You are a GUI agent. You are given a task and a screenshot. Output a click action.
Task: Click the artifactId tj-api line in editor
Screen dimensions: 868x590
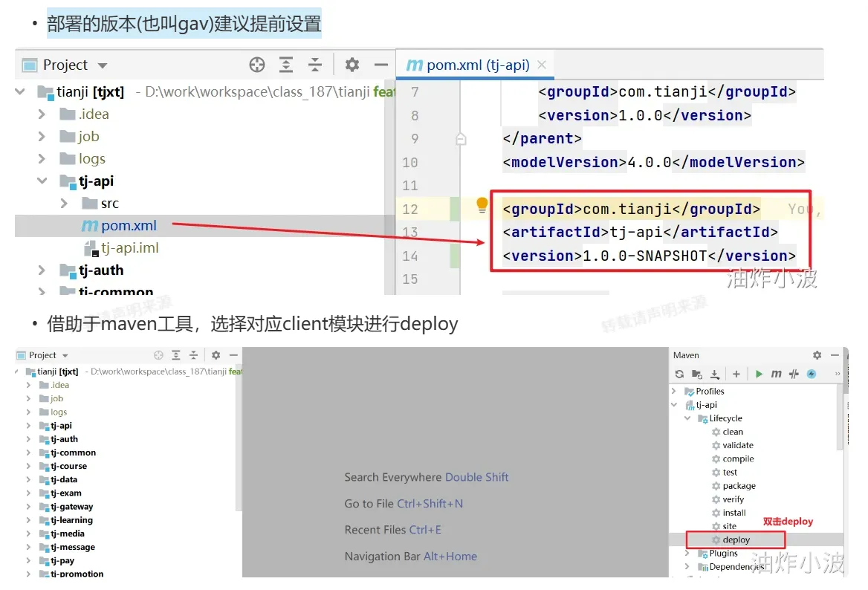(x=640, y=232)
